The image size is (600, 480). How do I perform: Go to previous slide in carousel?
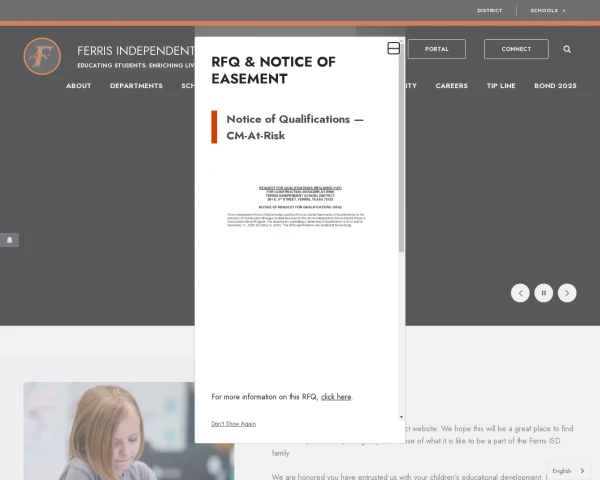(520, 293)
